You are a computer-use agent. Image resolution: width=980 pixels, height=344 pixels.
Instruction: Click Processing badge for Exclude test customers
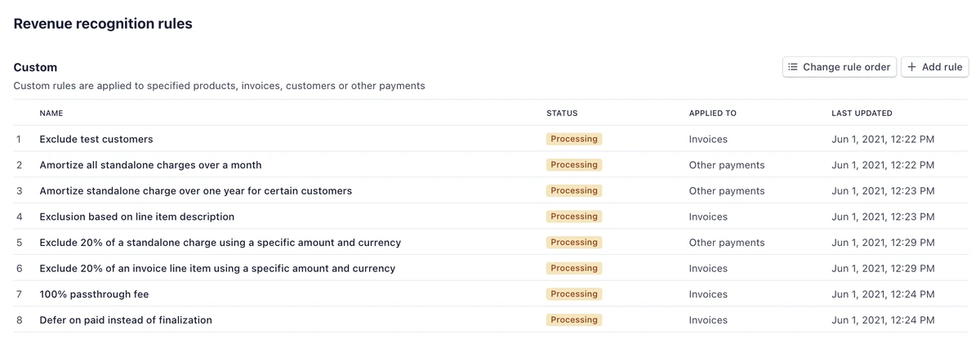(x=574, y=139)
